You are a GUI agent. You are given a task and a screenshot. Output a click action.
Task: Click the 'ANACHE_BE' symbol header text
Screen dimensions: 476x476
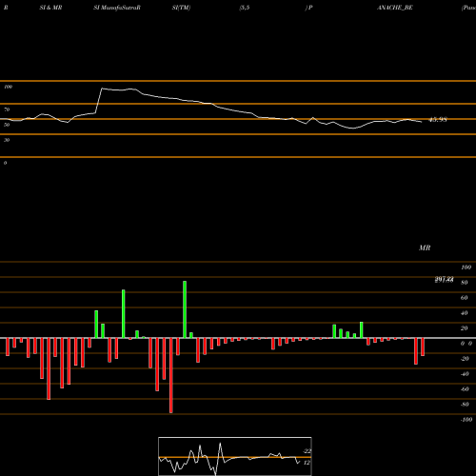[x=395, y=8]
